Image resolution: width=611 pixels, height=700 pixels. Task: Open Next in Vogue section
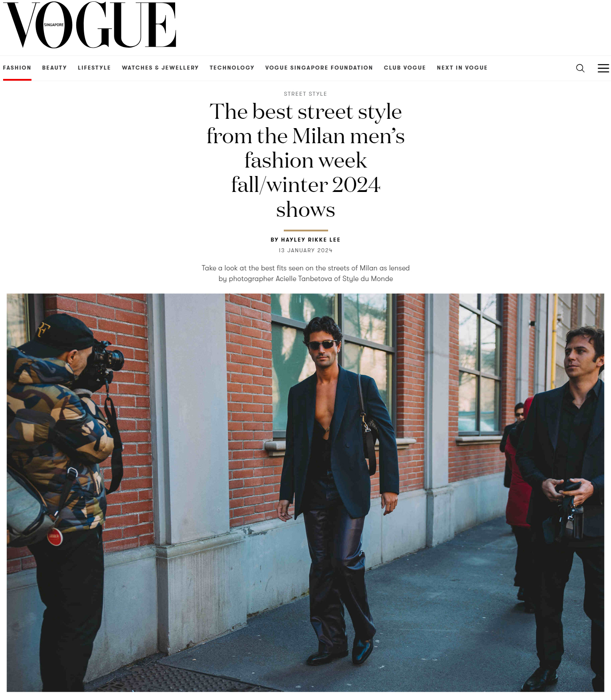[x=462, y=68]
